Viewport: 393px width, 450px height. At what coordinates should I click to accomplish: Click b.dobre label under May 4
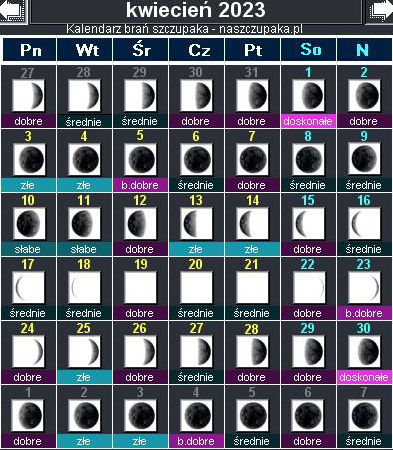coord(196,441)
